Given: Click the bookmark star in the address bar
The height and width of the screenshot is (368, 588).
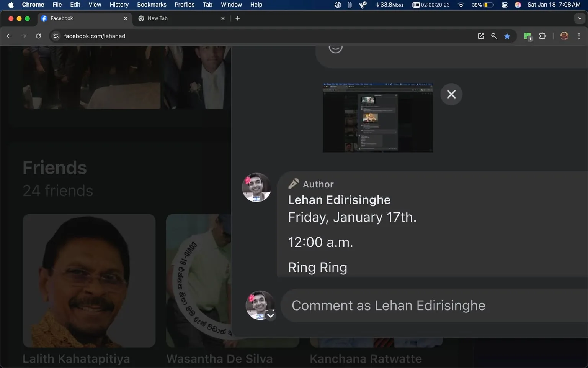Looking at the screenshot, I should pos(507,36).
